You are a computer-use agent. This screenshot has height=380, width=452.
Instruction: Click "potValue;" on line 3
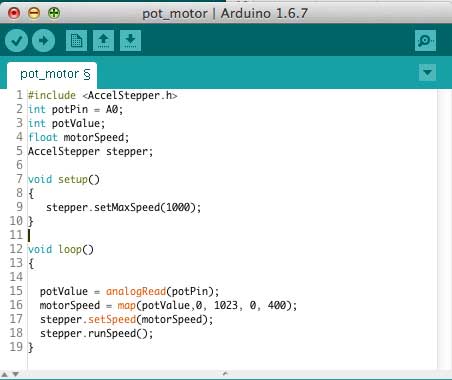coord(78,123)
